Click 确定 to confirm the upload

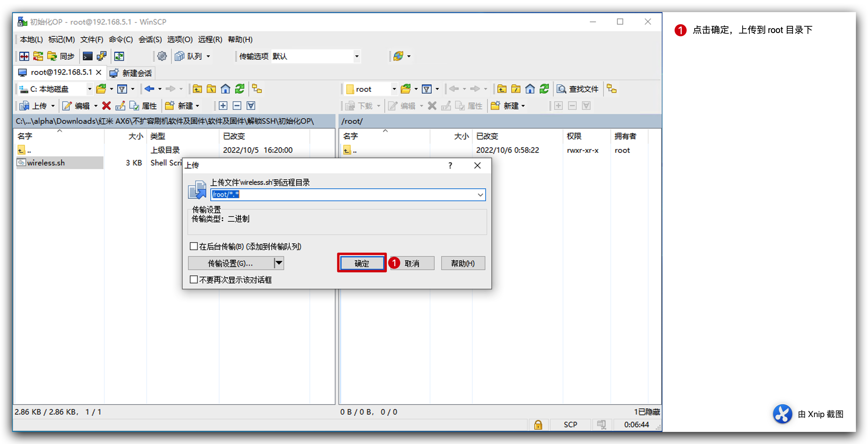click(361, 263)
